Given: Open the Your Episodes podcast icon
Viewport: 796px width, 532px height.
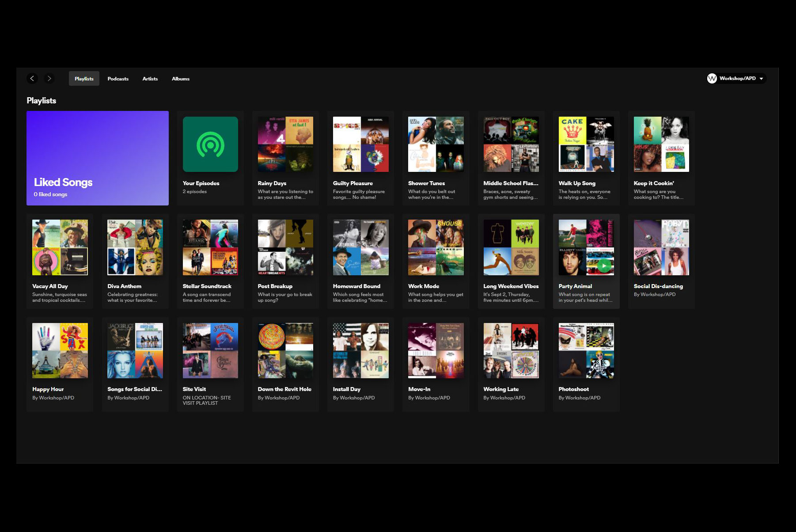Looking at the screenshot, I should click(x=210, y=144).
